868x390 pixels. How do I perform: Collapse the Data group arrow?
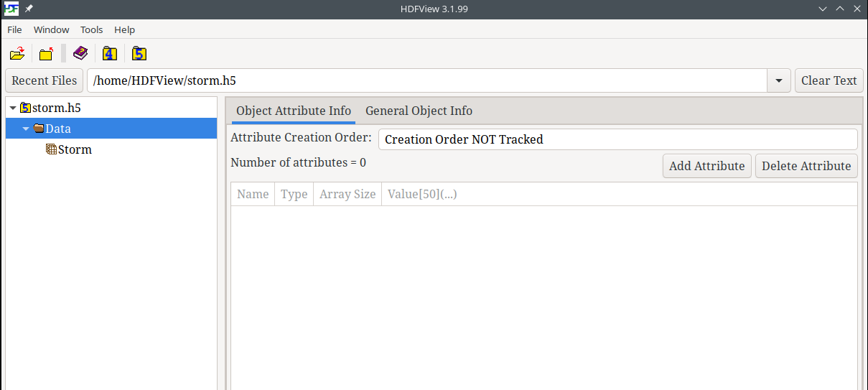pyautogui.click(x=26, y=129)
